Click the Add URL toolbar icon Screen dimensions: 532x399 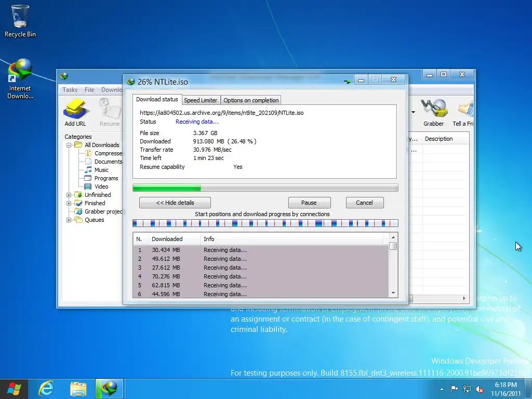75,113
